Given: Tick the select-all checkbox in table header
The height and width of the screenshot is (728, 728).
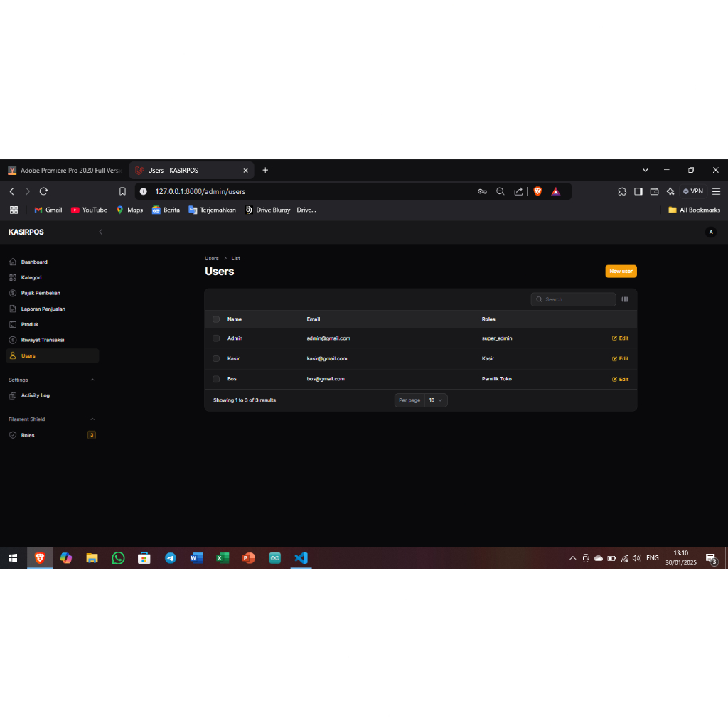Looking at the screenshot, I should tap(216, 319).
